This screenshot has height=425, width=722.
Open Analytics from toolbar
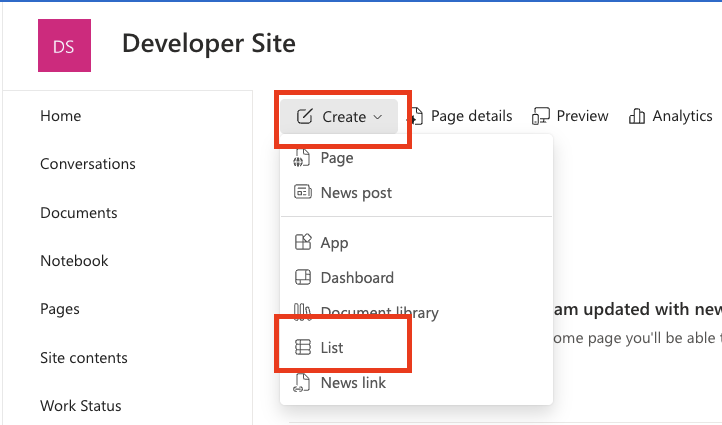[670, 116]
